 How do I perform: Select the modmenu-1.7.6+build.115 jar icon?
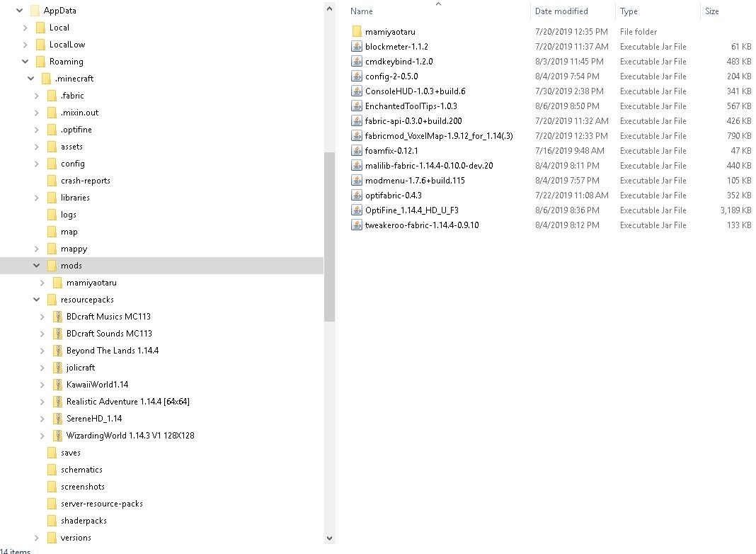coord(356,181)
